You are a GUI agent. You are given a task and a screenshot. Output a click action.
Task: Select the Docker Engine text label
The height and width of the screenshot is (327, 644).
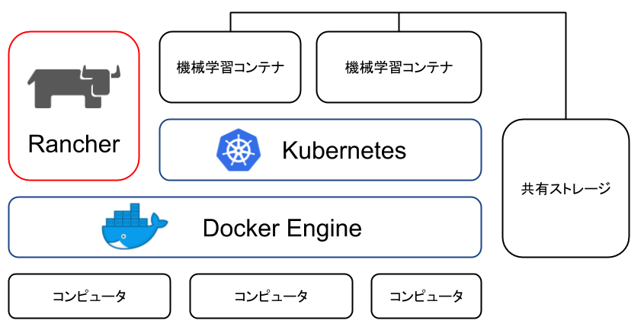[282, 227]
